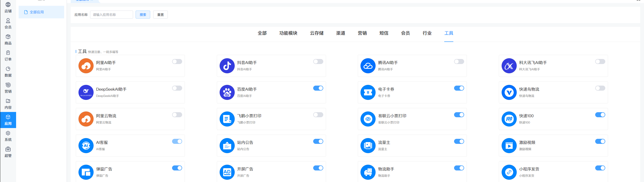Click the DeepSeekAI助手 whale icon

[x=86, y=92]
